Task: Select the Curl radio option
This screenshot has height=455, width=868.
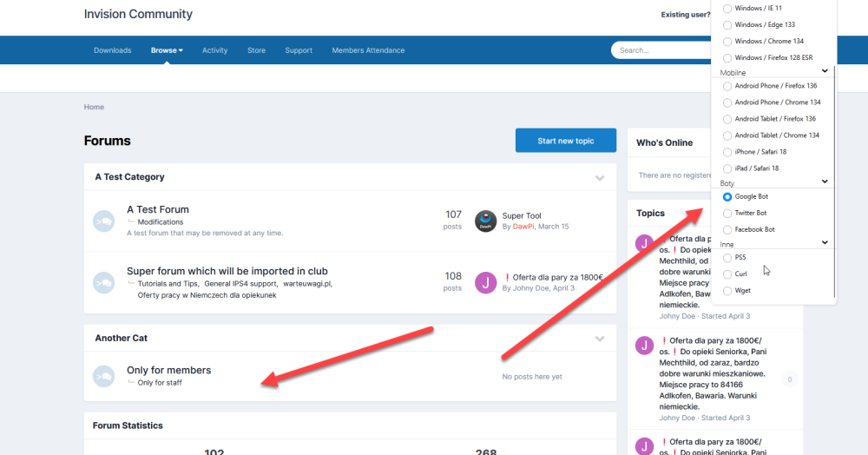Action: [x=727, y=274]
